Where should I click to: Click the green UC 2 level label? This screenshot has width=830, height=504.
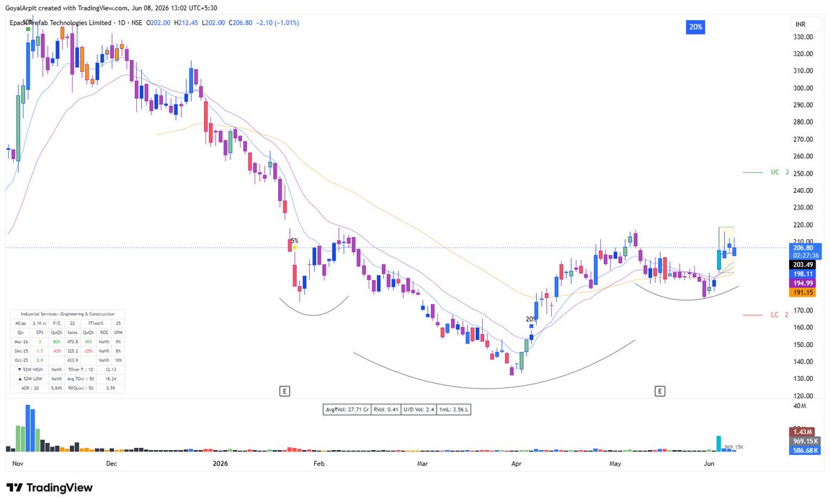click(x=779, y=172)
